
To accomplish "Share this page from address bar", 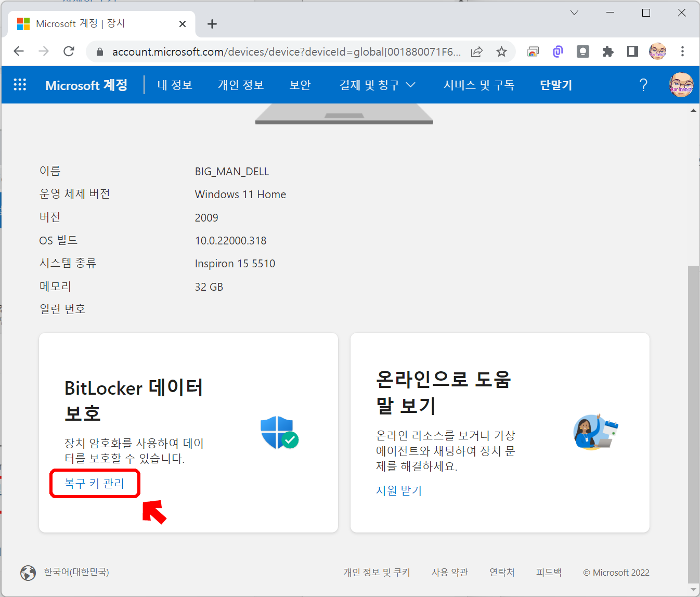I will coord(476,51).
